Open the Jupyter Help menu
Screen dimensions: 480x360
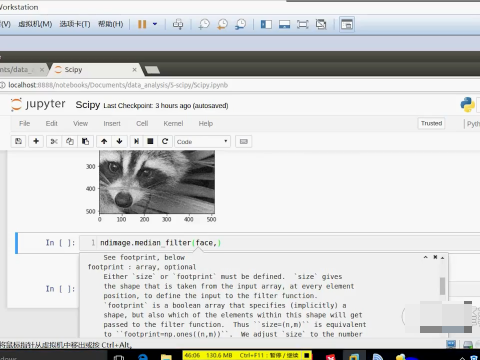click(206, 124)
